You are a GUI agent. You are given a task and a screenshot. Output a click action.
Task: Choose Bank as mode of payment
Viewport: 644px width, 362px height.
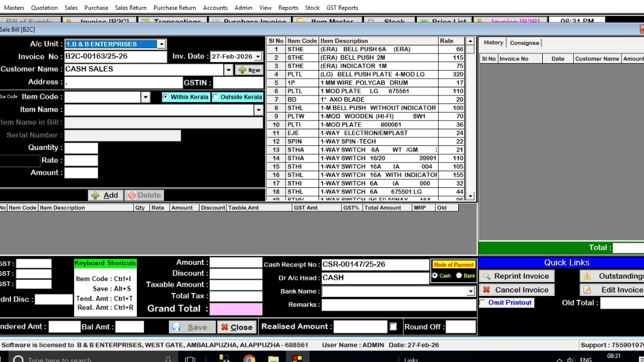[x=459, y=276]
